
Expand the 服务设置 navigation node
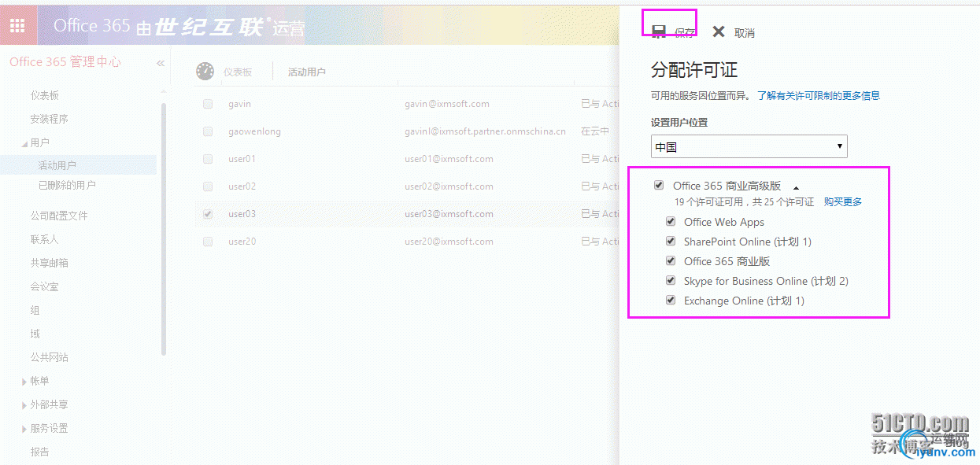coord(24,429)
